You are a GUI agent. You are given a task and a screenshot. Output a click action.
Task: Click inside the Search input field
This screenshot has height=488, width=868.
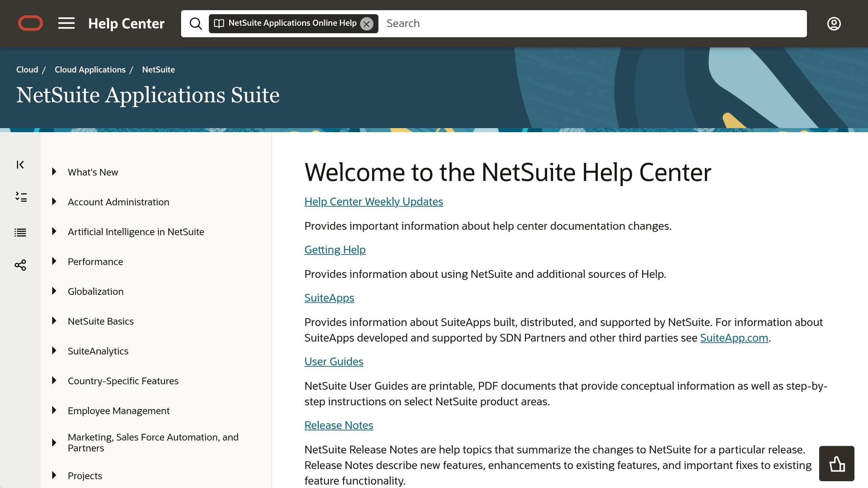click(x=509, y=23)
